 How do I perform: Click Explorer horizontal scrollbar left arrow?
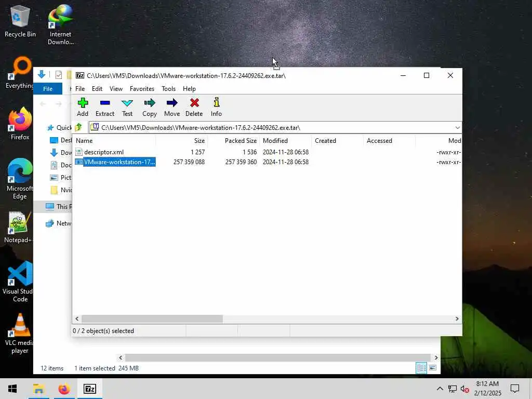point(121,357)
